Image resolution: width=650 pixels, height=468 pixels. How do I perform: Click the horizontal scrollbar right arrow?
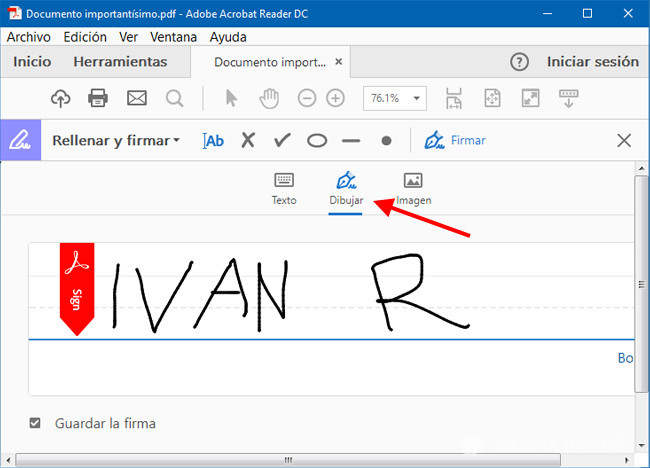(627, 460)
